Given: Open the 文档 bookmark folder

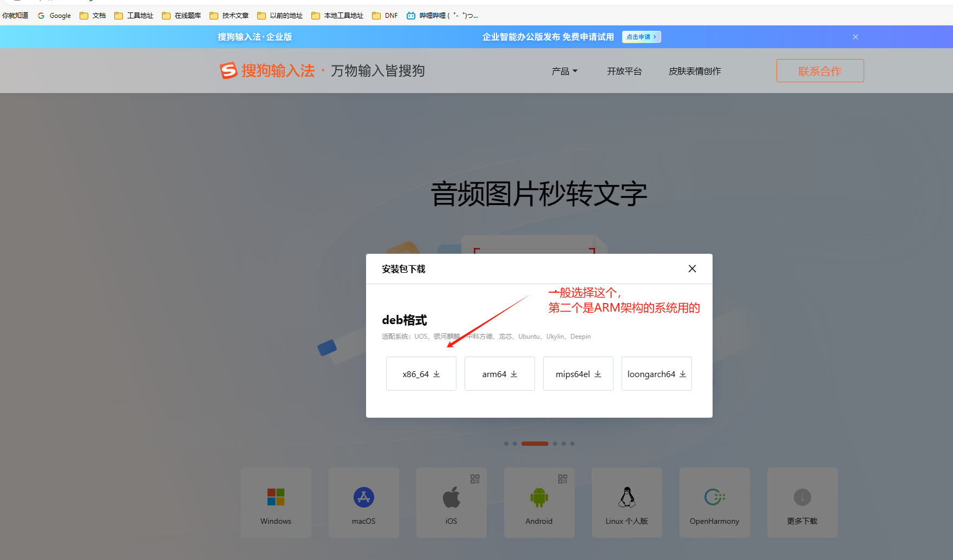Looking at the screenshot, I should point(93,16).
